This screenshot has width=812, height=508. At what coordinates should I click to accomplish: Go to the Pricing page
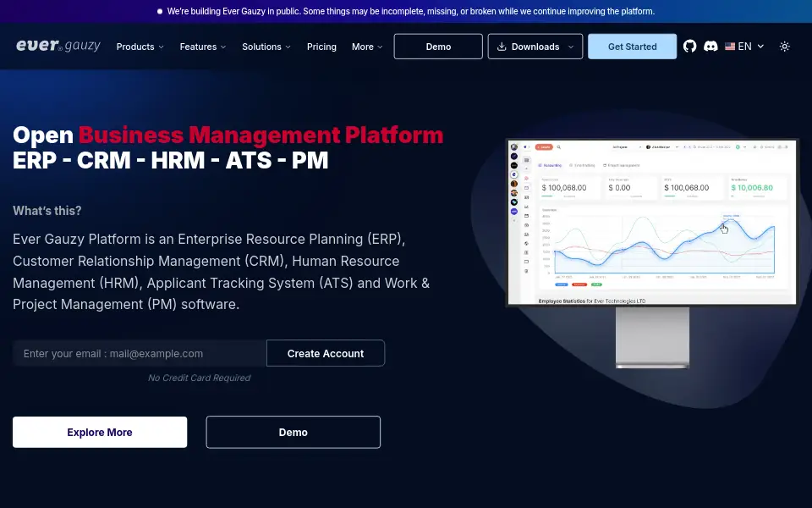(321, 47)
